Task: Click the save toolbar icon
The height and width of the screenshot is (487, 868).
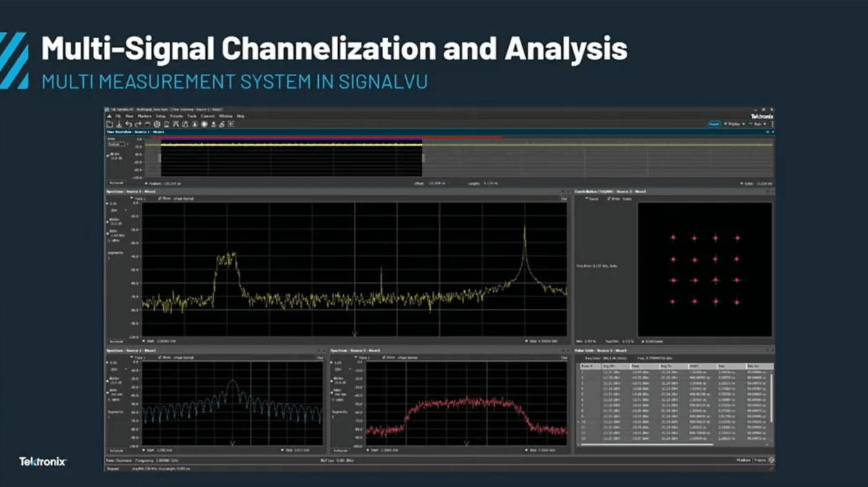Action: tap(119, 124)
